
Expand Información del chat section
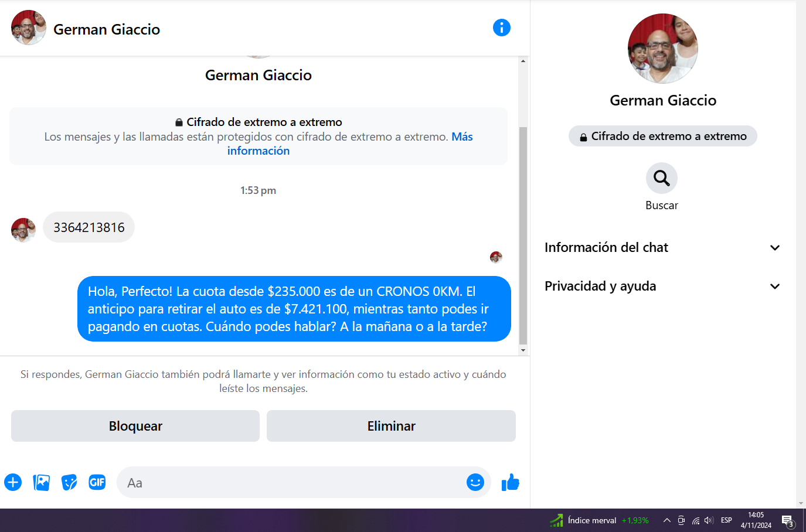774,248
